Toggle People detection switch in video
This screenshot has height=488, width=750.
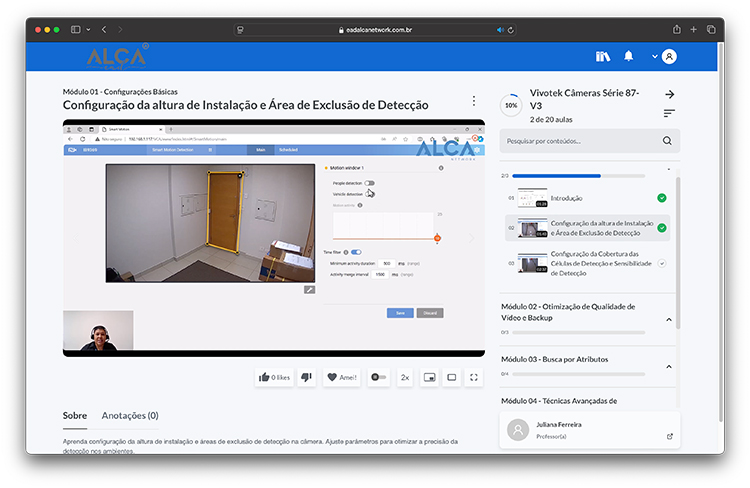pyautogui.click(x=369, y=183)
